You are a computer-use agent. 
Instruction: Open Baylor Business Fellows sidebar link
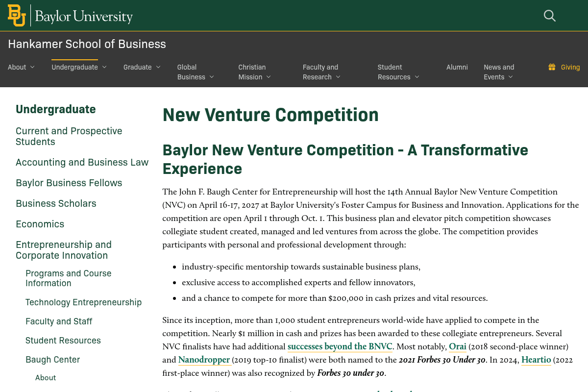point(69,183)
